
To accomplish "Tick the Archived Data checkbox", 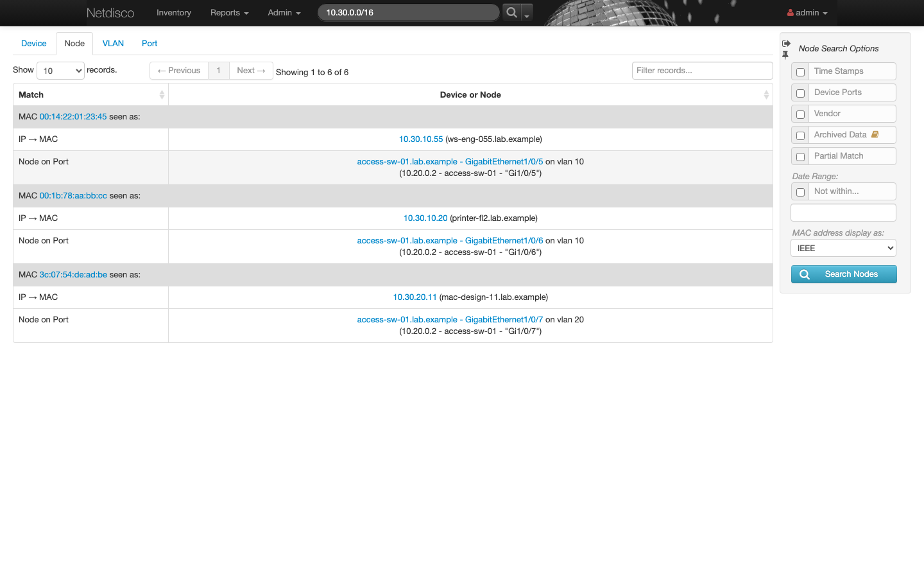I will pos(800,136).
